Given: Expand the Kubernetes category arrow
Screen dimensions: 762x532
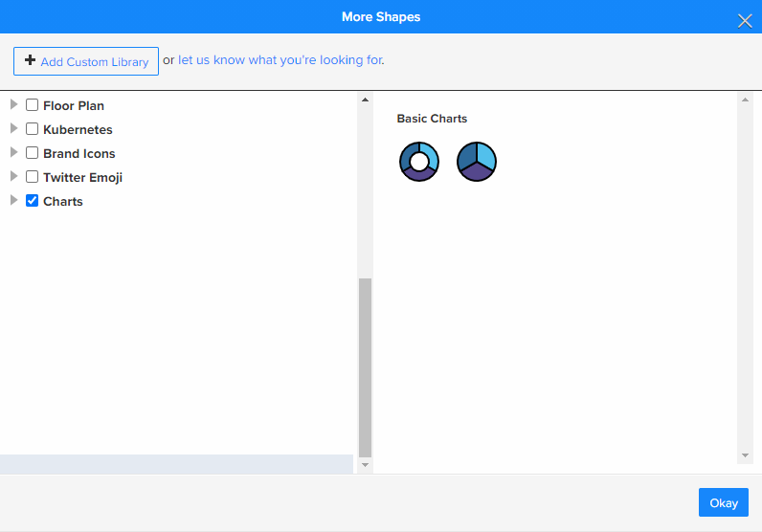Looking at the screenshot, I should coord(13,128).
